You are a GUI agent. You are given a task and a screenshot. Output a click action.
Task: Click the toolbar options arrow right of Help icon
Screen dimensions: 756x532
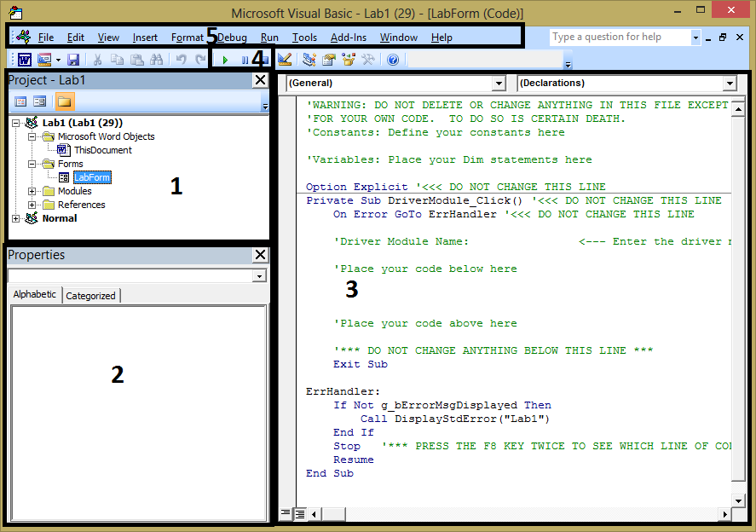(568, 64)
